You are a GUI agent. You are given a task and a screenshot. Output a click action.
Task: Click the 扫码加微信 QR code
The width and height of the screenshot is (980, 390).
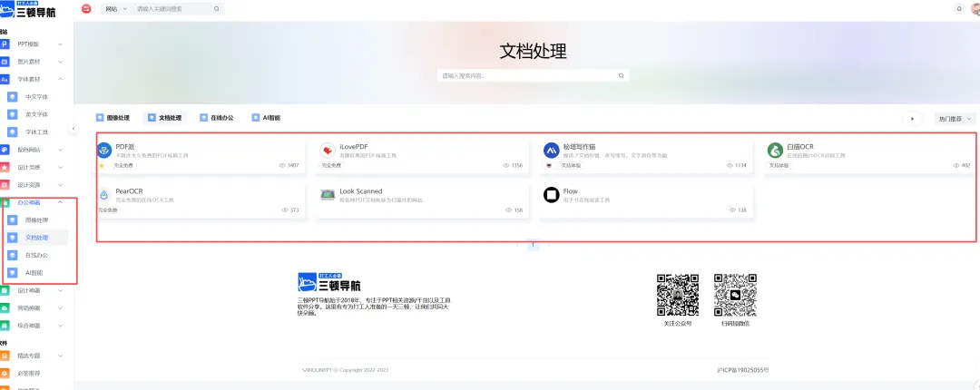[736, 295]
